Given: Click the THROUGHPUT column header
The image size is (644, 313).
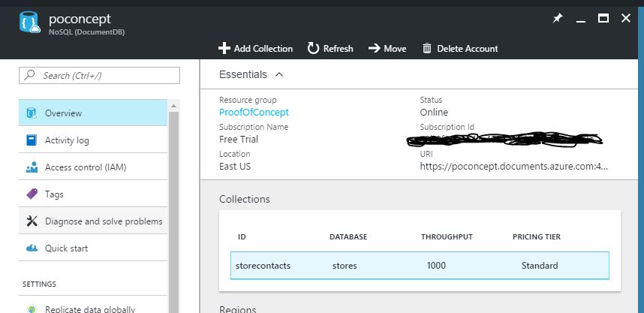Looking at the screenshot, I should (x=447, y=237).
